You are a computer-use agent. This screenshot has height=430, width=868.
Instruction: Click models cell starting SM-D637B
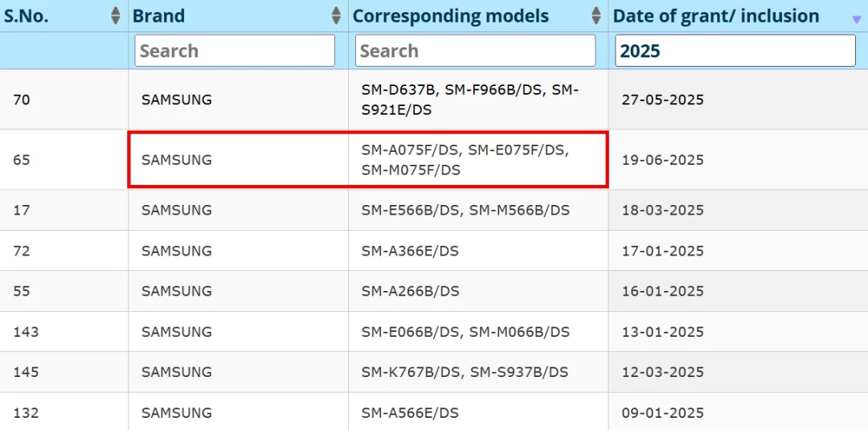(x=478, y=100)
